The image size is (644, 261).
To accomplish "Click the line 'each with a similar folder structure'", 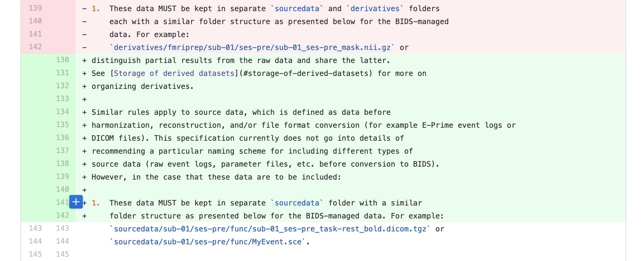I will [x=279, y=22].
